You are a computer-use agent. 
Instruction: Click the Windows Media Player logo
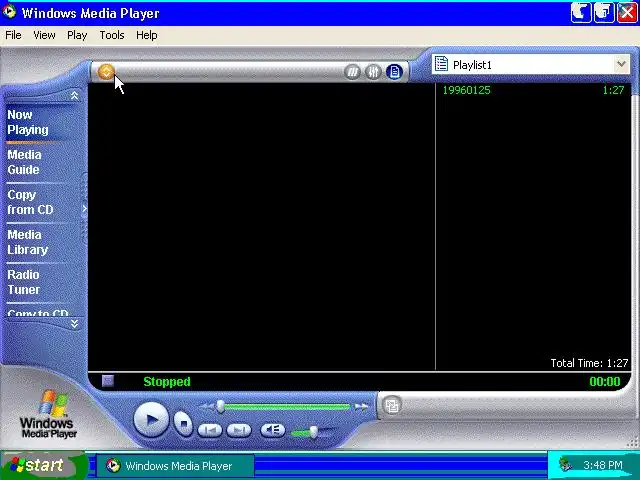tap(49, 414)
